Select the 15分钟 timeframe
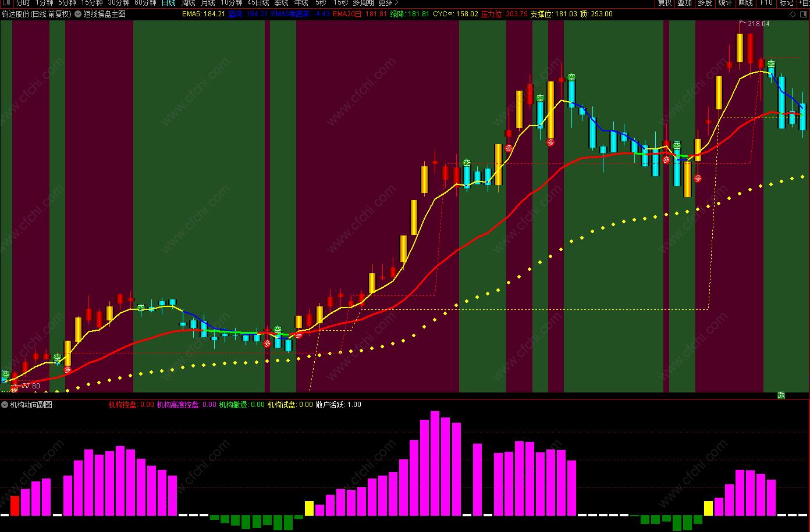The image size is (810, 532). (x=92, y=3)
